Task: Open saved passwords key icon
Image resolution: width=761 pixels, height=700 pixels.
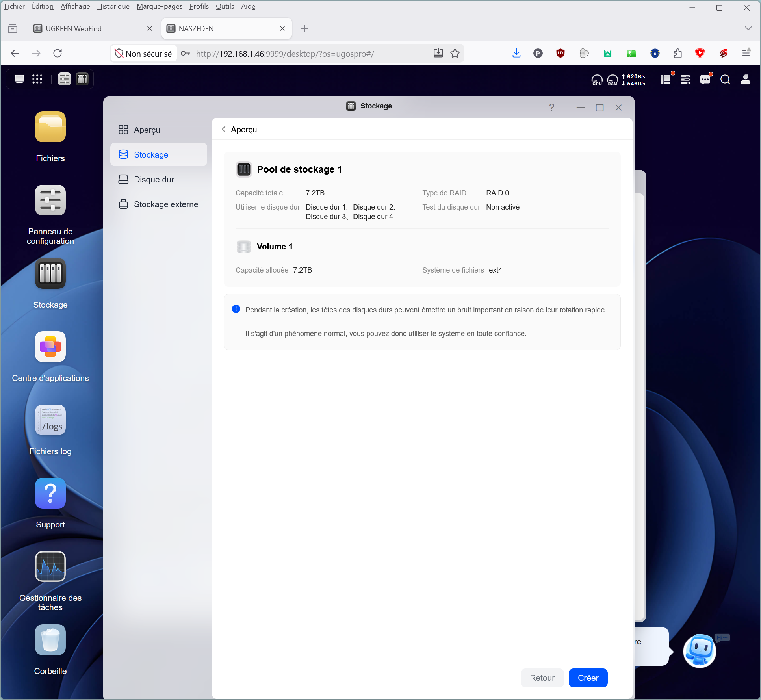Action: 186,53
